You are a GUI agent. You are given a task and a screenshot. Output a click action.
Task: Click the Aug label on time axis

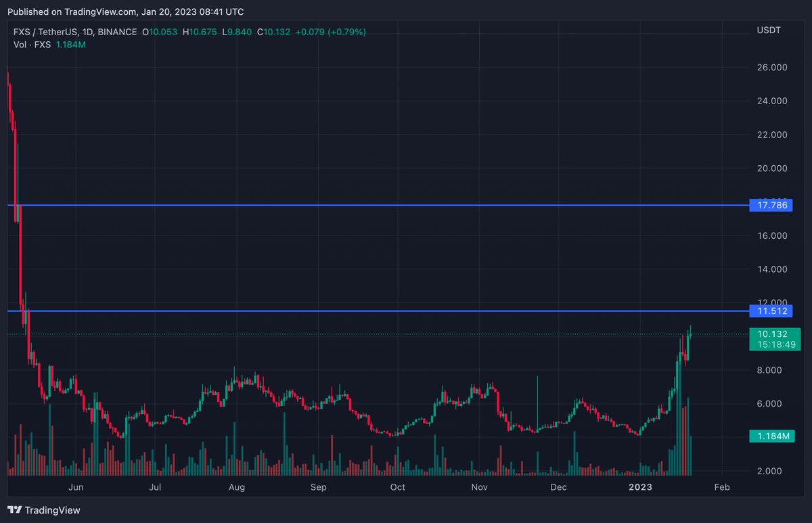[x=236, y=487]
